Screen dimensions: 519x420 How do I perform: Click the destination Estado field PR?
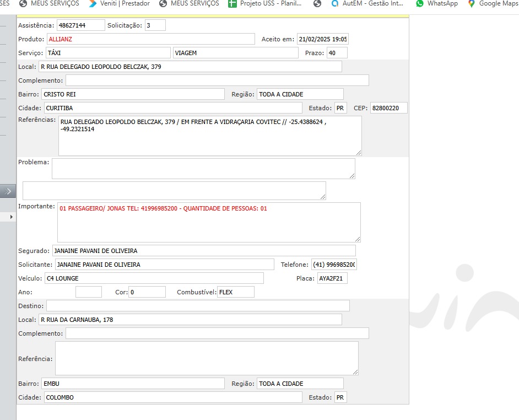click(340, 397)
